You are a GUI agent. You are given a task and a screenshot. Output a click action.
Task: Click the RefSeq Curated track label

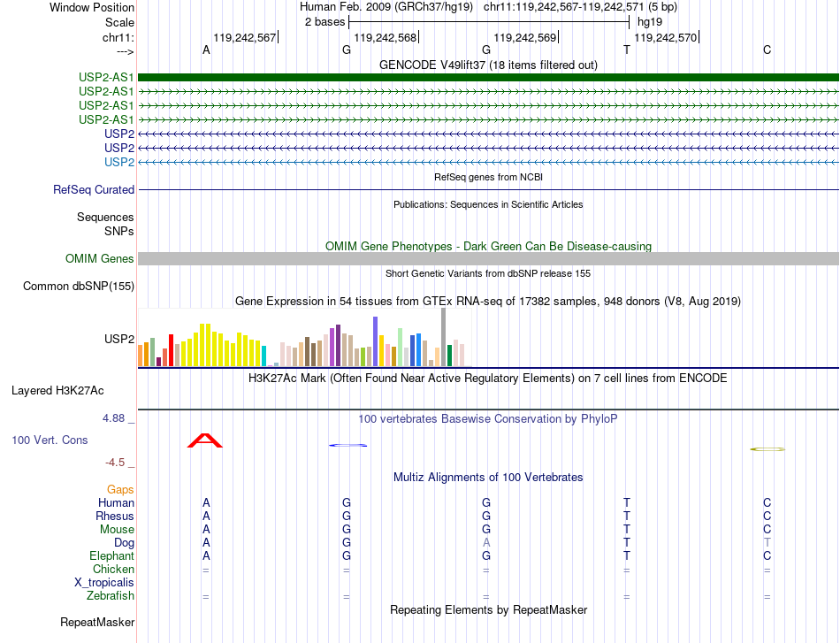click(94, 189)
